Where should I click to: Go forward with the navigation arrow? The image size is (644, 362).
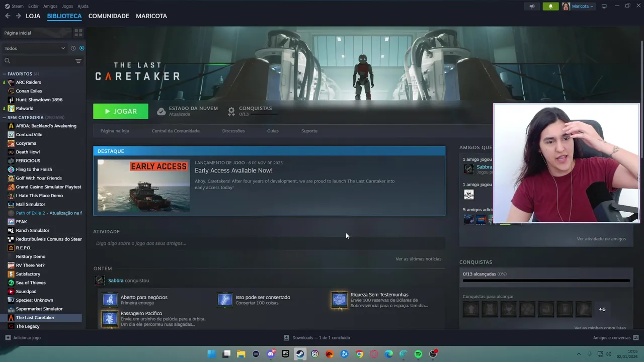18,16
